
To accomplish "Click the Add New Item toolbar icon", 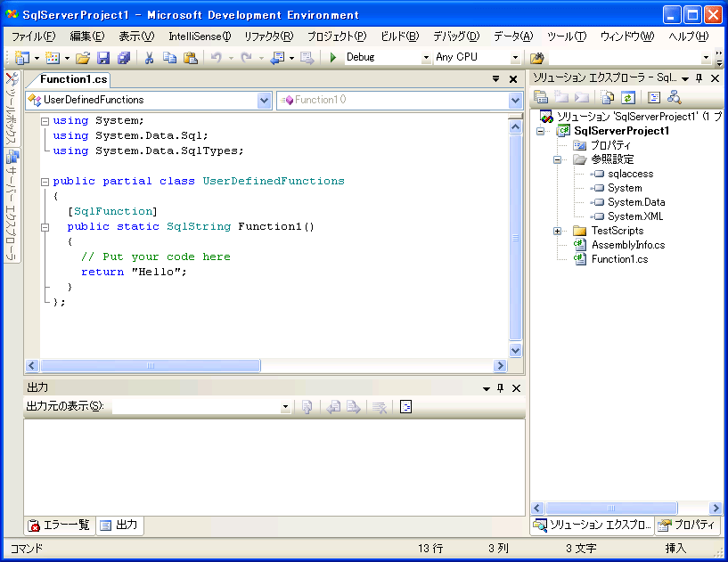I will [x=52, y=58].
